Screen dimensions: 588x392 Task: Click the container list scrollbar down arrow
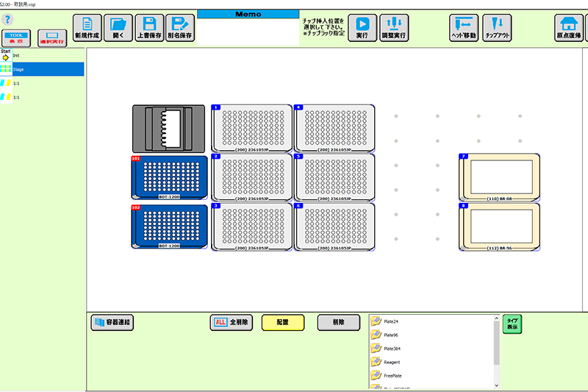[497, 385]
